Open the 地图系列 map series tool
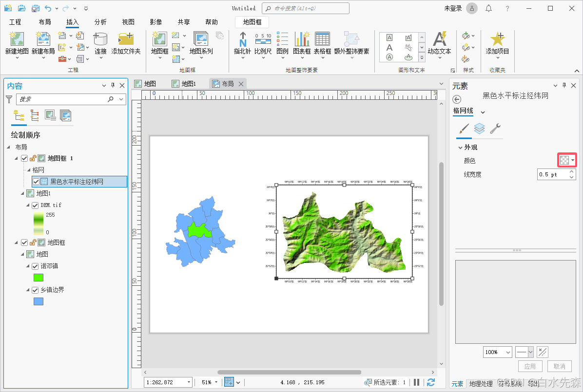 (201, 39)
